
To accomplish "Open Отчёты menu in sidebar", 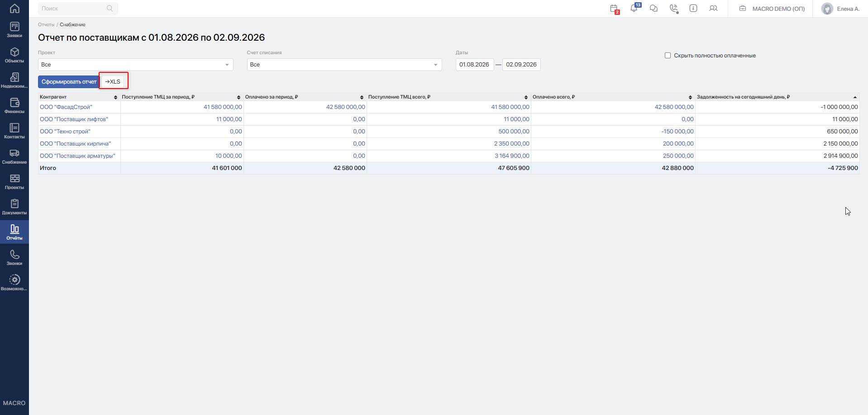I will click(14, 232).
